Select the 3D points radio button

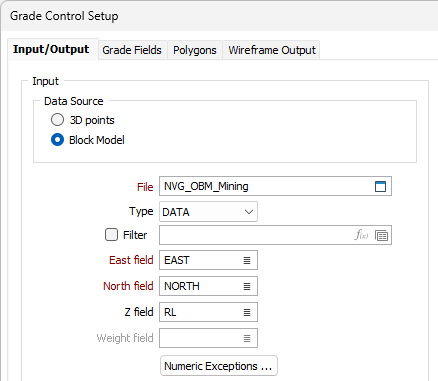57,120
